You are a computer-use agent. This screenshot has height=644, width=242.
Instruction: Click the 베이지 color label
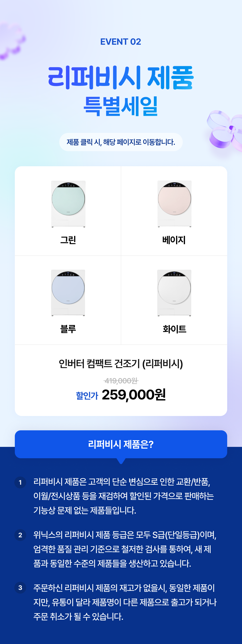(174, 240)
